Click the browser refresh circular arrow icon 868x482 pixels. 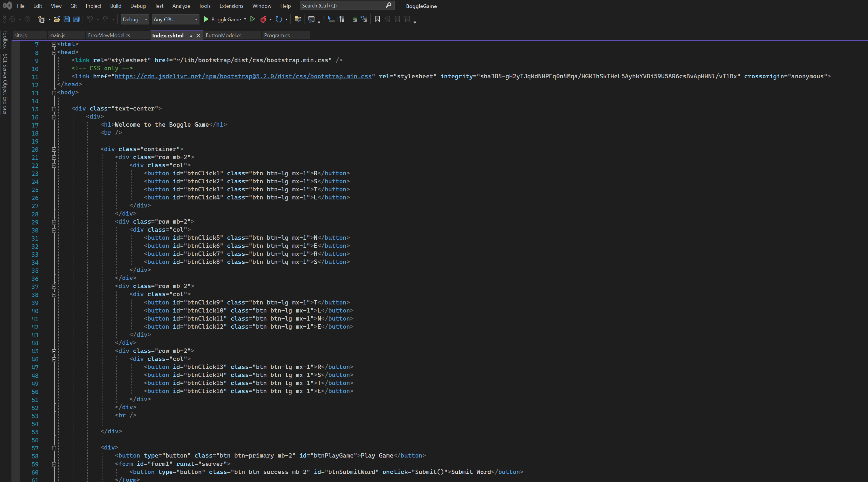(x=279, y=19)
